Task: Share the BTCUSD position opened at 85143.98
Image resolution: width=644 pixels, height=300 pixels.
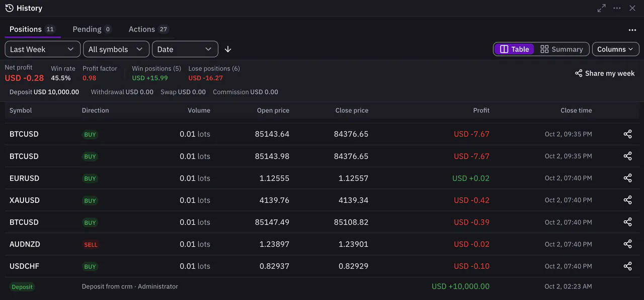Action: 627,156
